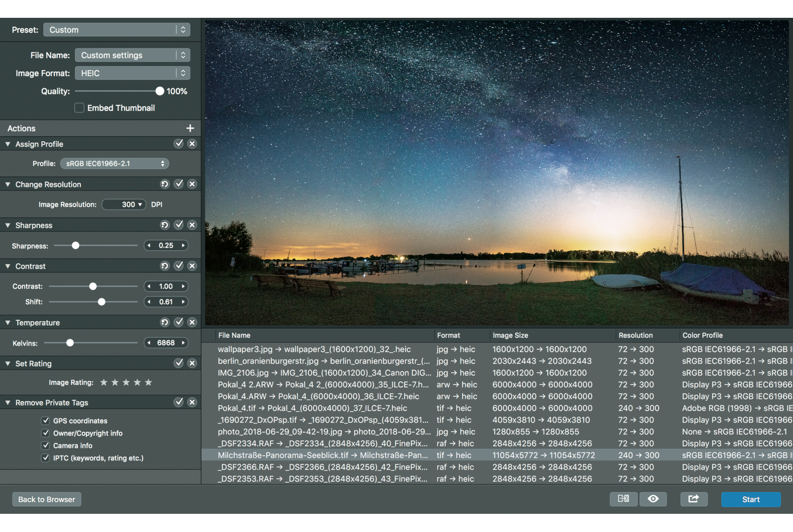Reset the Sharpness action settings
Screen dimensions: 793x532
click(x=165, y=225)
